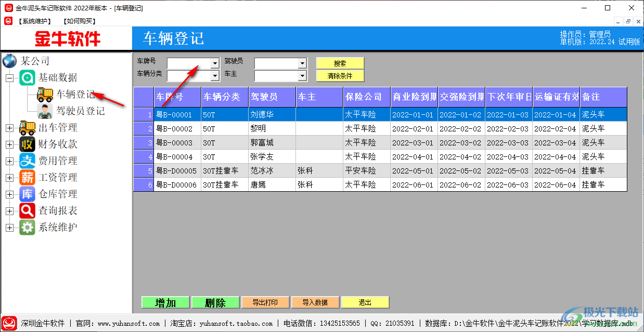Click the 车牌号 column header
This screenshot has height=332, width=644.
(177, 97)
